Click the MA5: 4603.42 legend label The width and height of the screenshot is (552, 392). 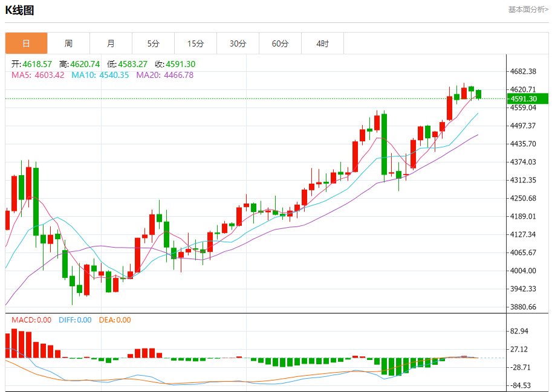pyautogui.click(x=37, y=75)
